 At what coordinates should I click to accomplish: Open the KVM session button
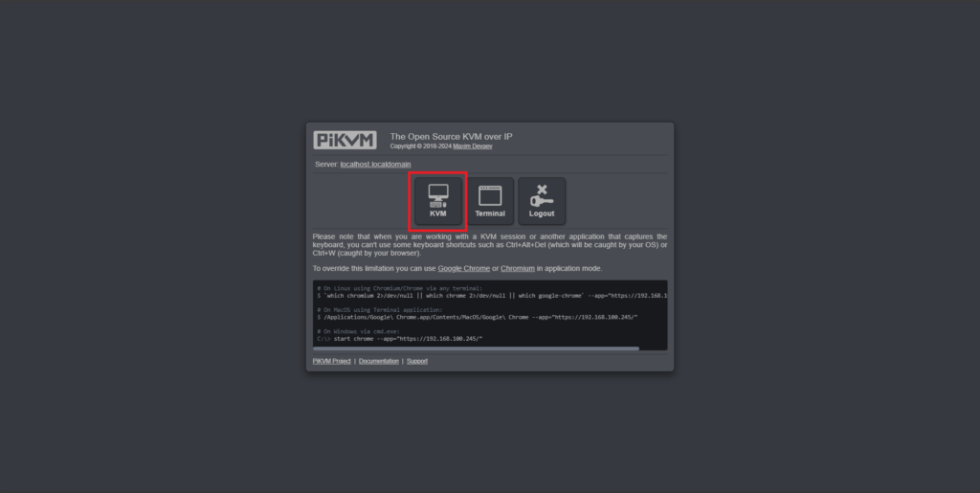(x=438, y=201)
